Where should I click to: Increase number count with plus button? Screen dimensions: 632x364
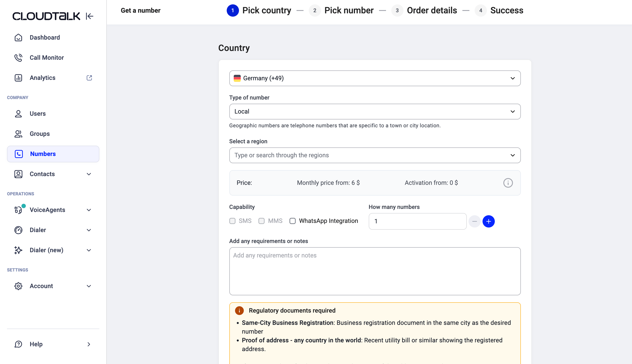488,221
